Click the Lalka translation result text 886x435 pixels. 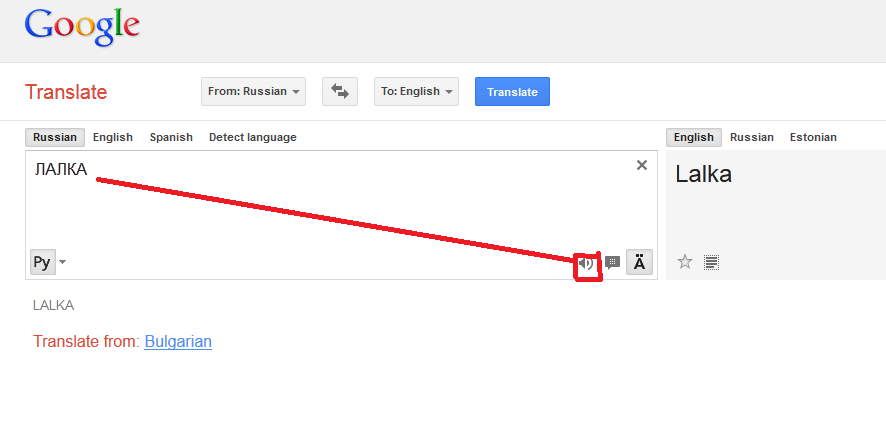tap(703, 174)
